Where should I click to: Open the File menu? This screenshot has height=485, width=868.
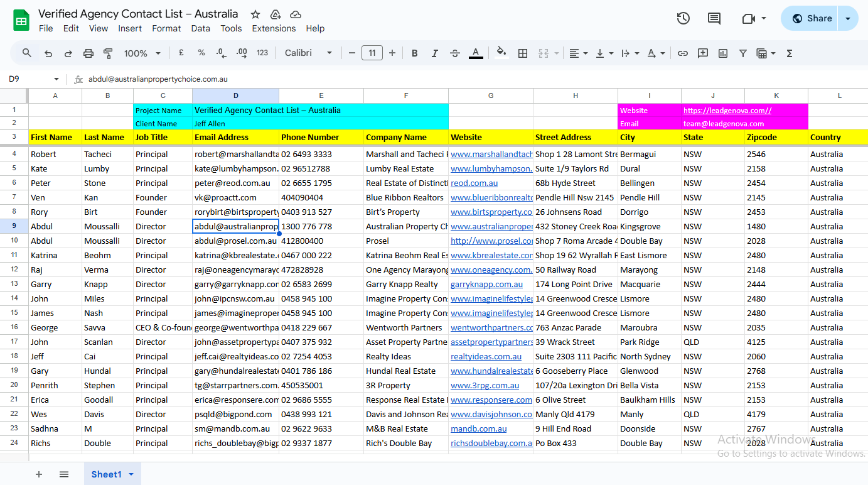click(46, 28)
